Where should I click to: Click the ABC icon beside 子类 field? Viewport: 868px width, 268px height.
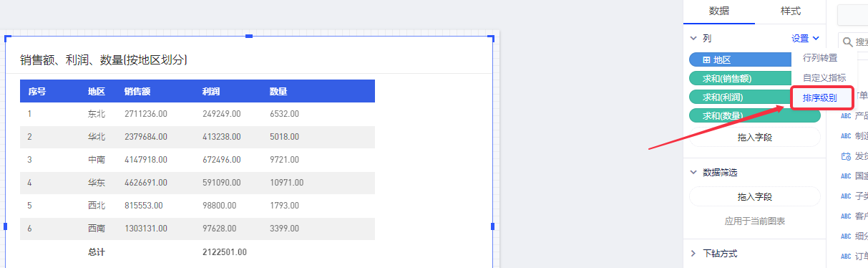click(846, 196)
